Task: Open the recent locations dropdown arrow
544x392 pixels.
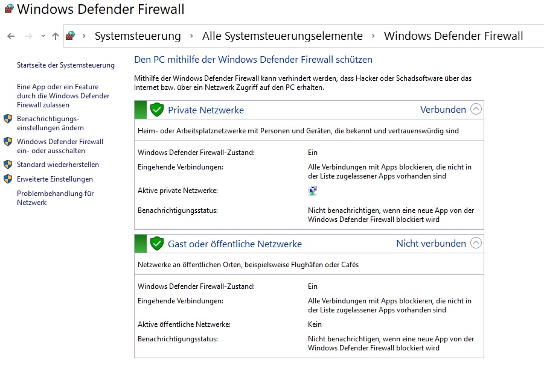Action: coord(43,36)
